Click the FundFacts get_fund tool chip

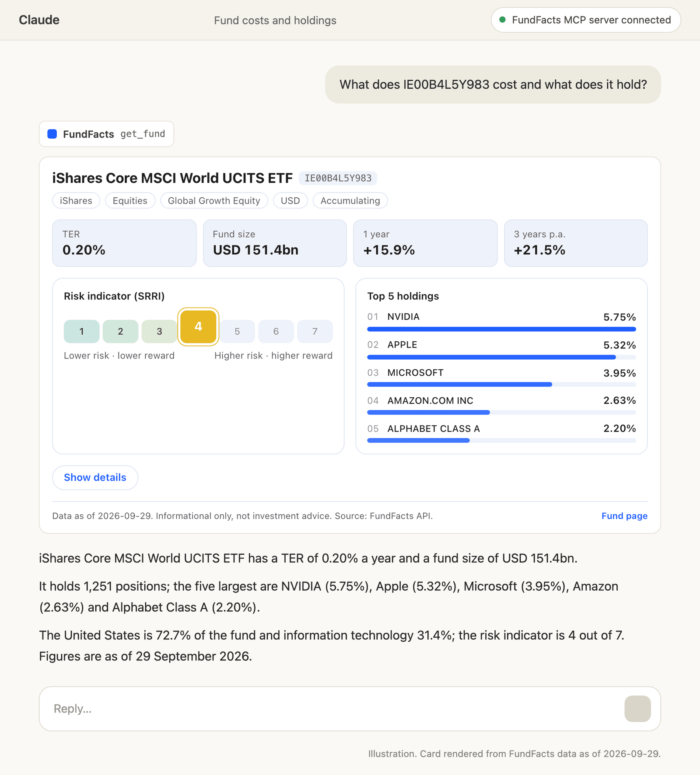pyautogui.click(x=106, y=134)
